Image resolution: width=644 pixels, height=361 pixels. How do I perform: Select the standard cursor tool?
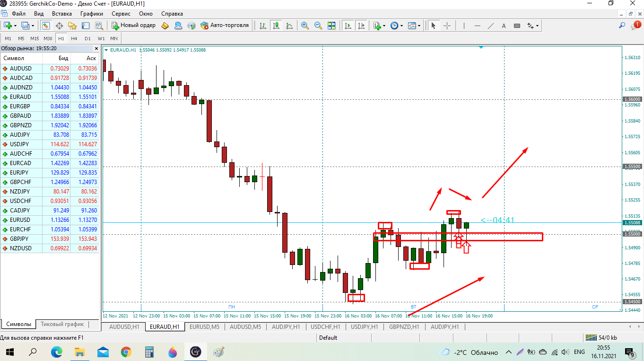click(434, 25)
